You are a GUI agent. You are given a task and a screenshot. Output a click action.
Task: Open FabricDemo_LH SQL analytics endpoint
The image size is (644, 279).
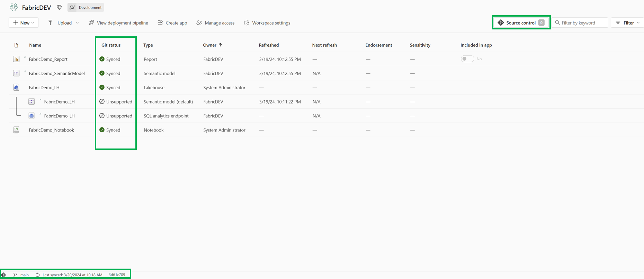point(59,116)
